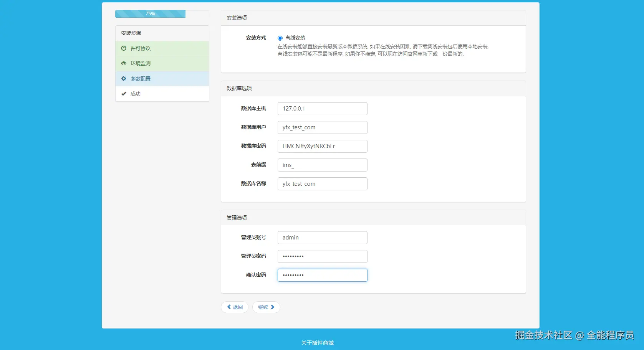Click the help line starting 离线安装包可能不是最新程序
The height and width of the screenshot is (350, 644).
(371, 54)
